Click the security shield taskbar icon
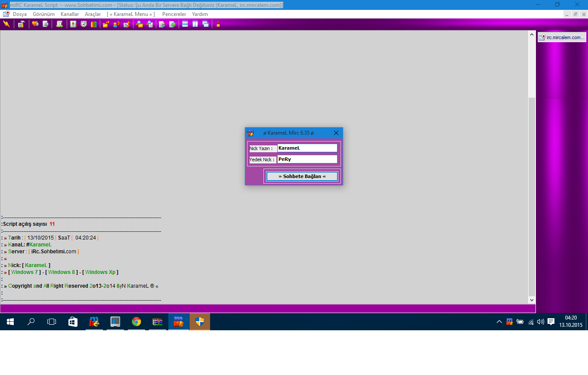 [x=200, y=322]
